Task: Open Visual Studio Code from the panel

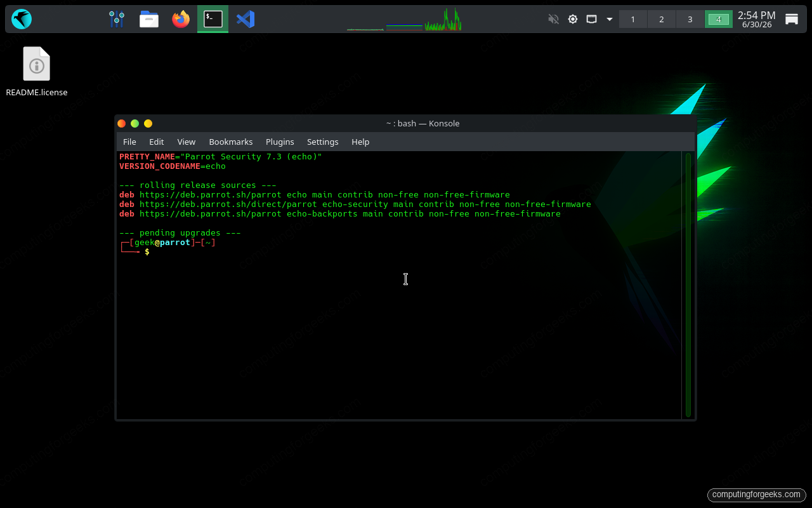Action: [x=246, y=19]
